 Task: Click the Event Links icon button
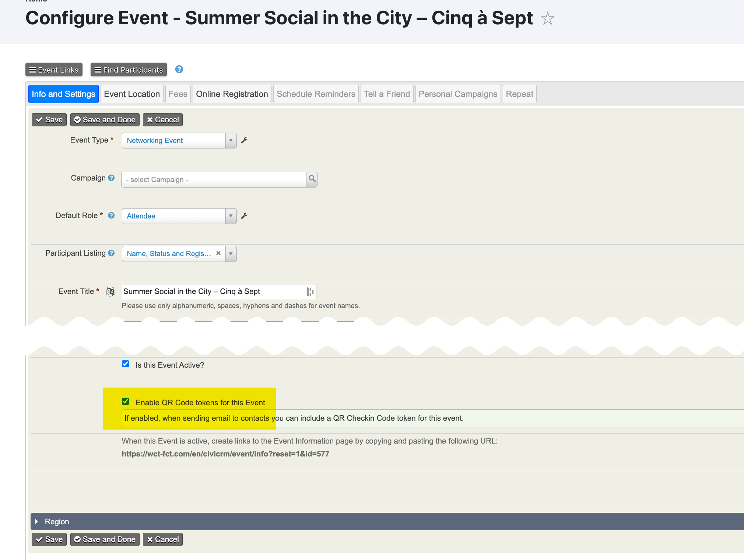(53, 69)
